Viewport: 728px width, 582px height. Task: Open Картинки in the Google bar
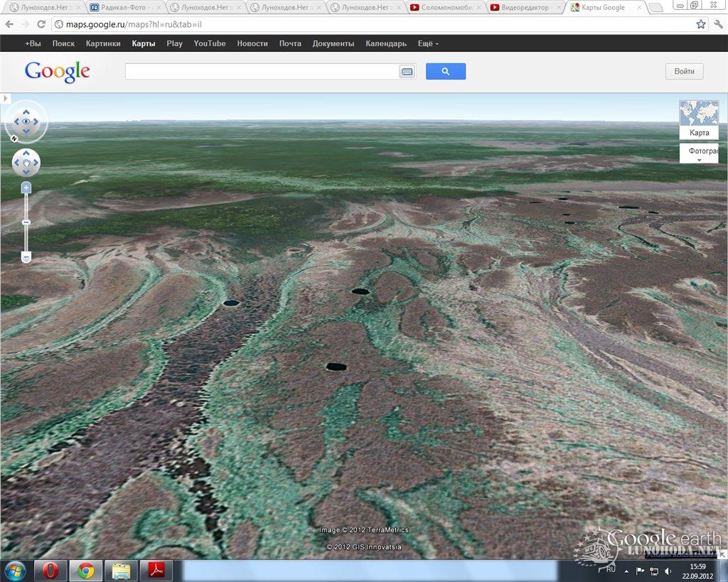(x=103, y=43)
